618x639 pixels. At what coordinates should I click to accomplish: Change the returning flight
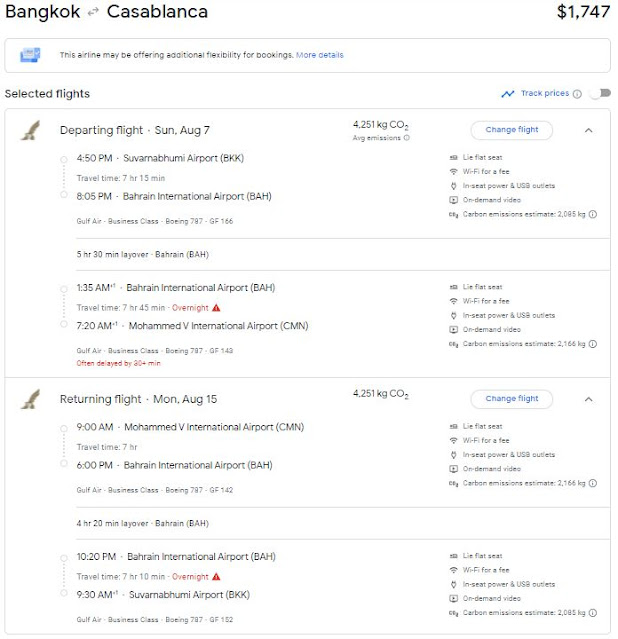[x=511, y=399]
